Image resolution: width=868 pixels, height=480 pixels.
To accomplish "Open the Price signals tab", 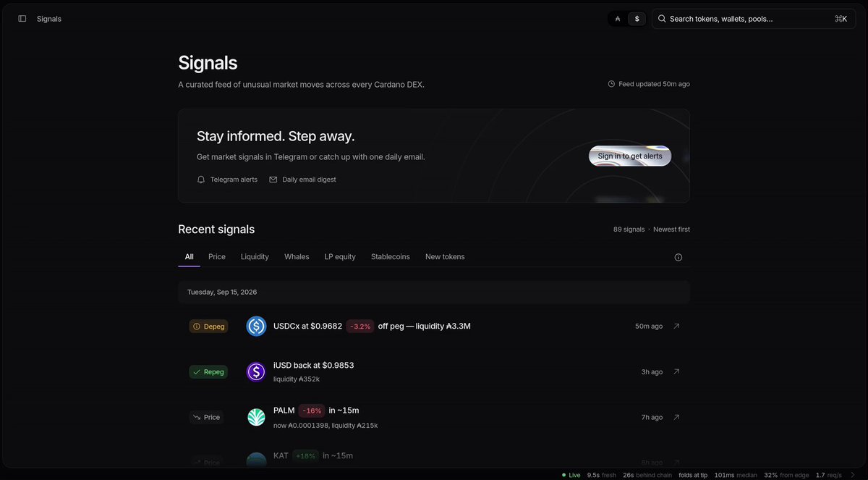I will (x=217, y=257).
